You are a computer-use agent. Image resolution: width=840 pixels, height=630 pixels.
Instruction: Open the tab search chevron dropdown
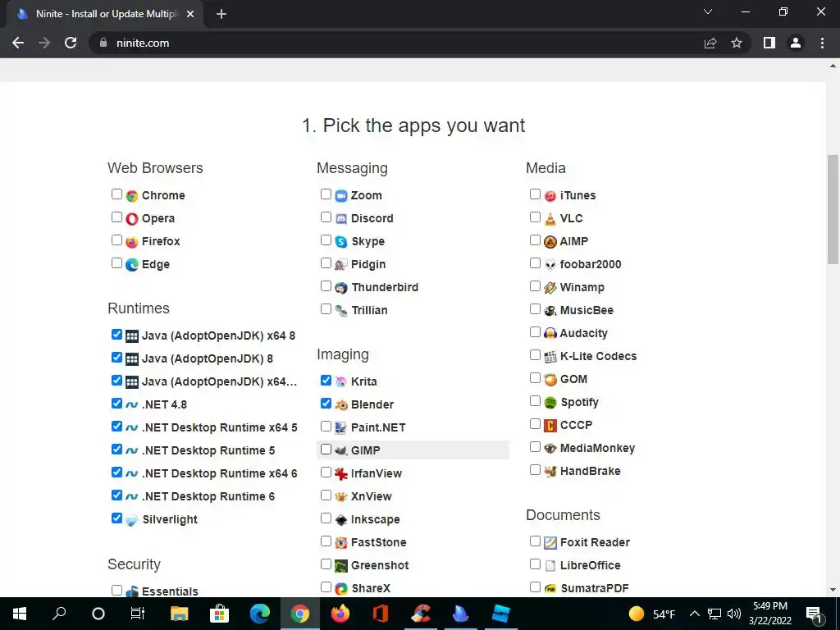[708, 11]
